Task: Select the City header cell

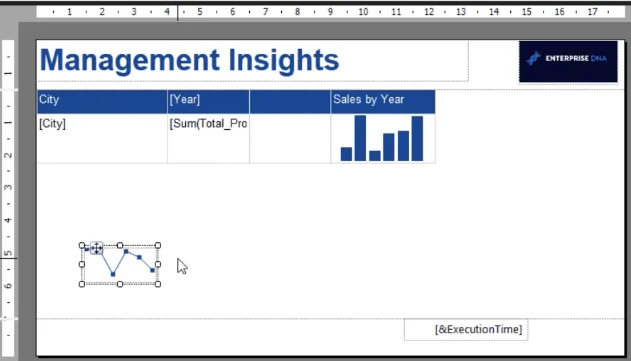Action: point(102,101)
